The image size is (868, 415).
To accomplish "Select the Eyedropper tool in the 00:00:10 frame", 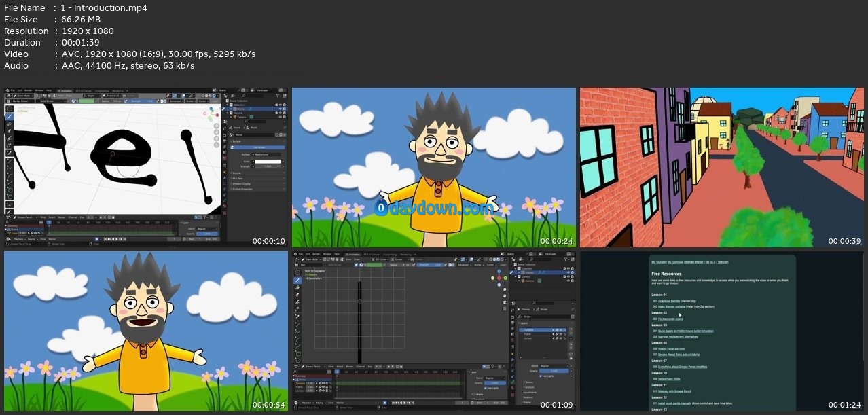I will (10, 153).
